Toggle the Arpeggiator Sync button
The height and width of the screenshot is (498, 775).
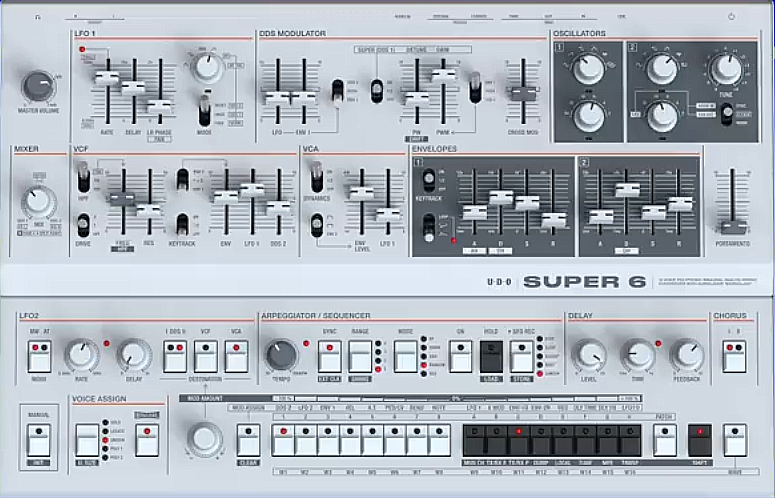tap(329, 356)
